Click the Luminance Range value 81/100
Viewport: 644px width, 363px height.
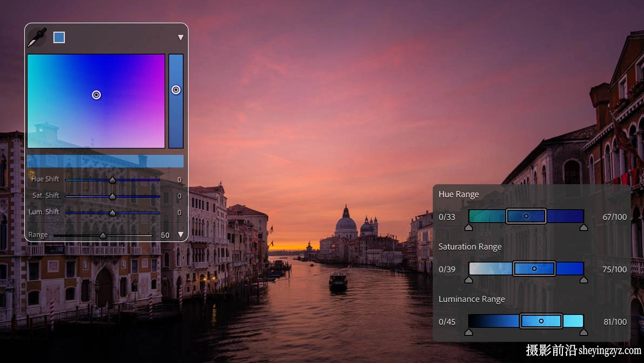tap(615, 322)
